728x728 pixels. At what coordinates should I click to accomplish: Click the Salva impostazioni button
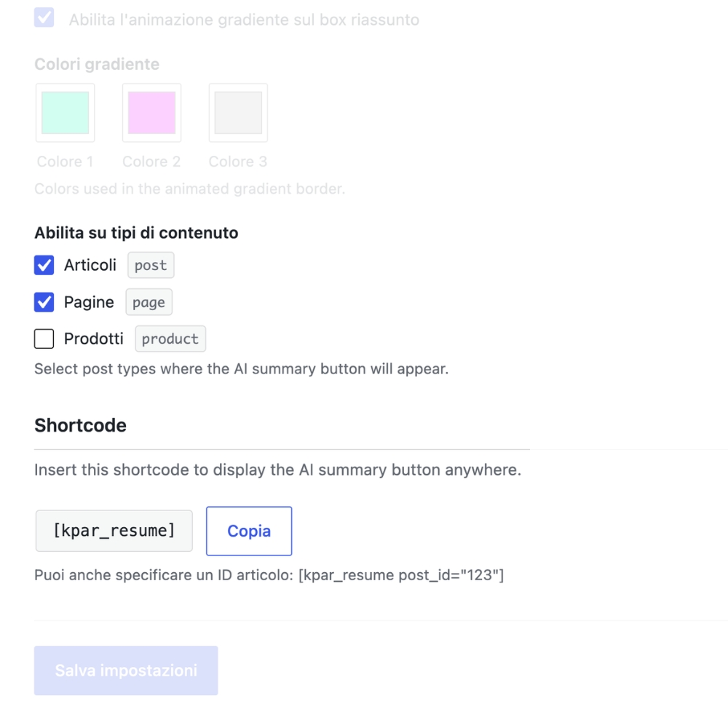pyautogui.click(x=126, y=670)
